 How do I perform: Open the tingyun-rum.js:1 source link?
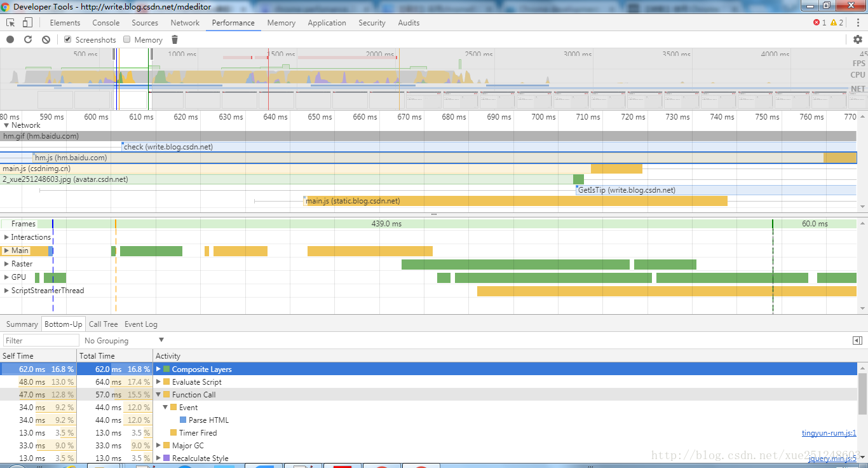(829, 433)
